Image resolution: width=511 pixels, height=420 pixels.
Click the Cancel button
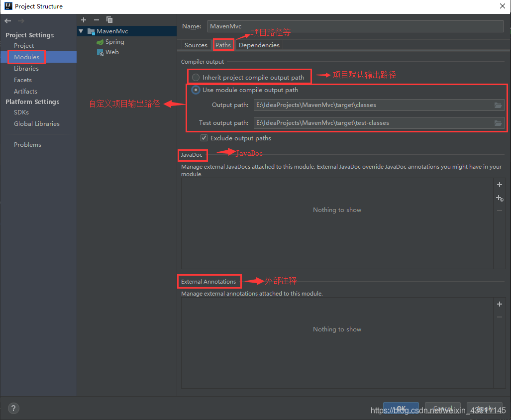click(x=442, y=409)
